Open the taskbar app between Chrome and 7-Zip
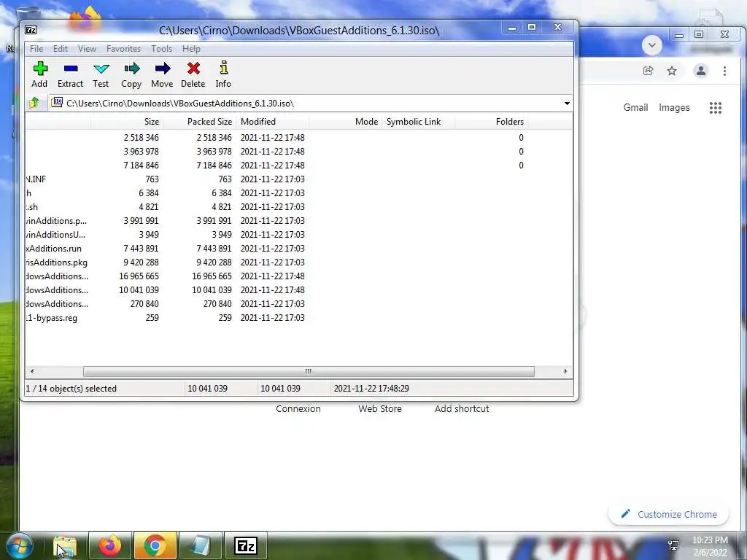Image resolution: width=747 pixels, height=560 pixels. click(200, 545)
